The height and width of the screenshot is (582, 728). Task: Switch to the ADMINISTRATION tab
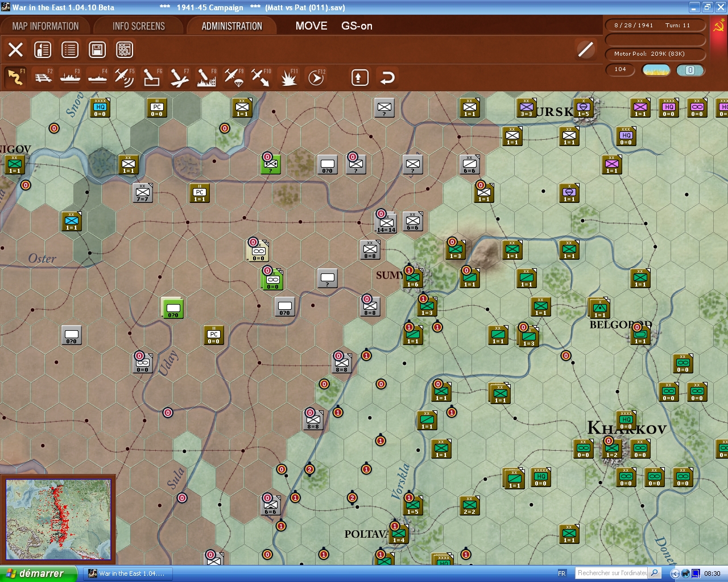232,26
